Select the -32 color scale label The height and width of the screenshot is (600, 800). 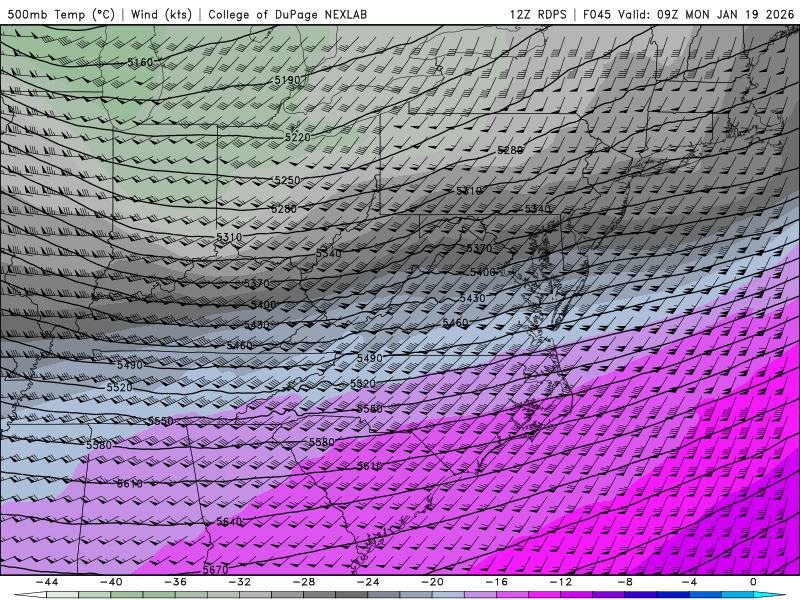tap(239, 582)
